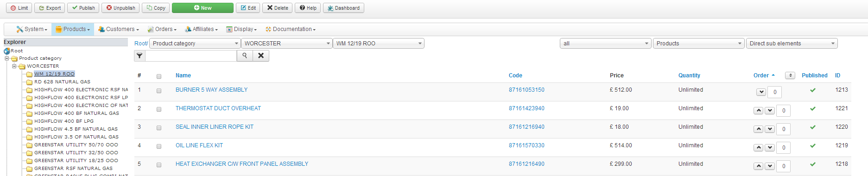Copy selected products via the toolbar
The width and height of the screenshot is (868, 176).
[156, 8]
